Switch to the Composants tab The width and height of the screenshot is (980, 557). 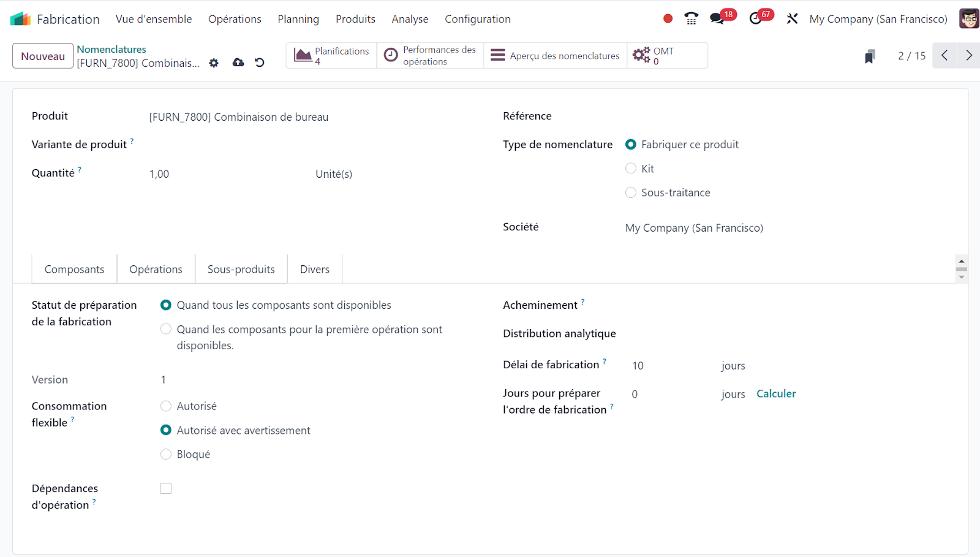(74, 269)
